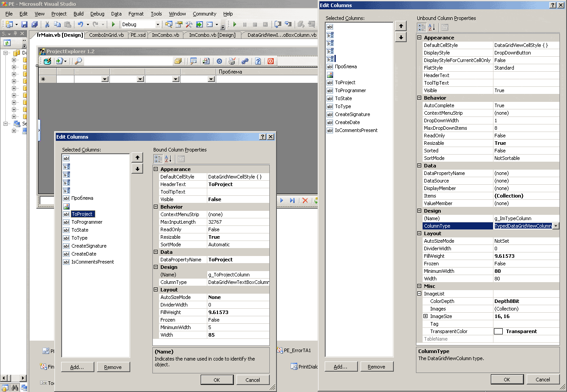Select ToProgrammer column in Bound Column Properties dialog
This screenshot has width=567, height=392.
click(87, 222)
